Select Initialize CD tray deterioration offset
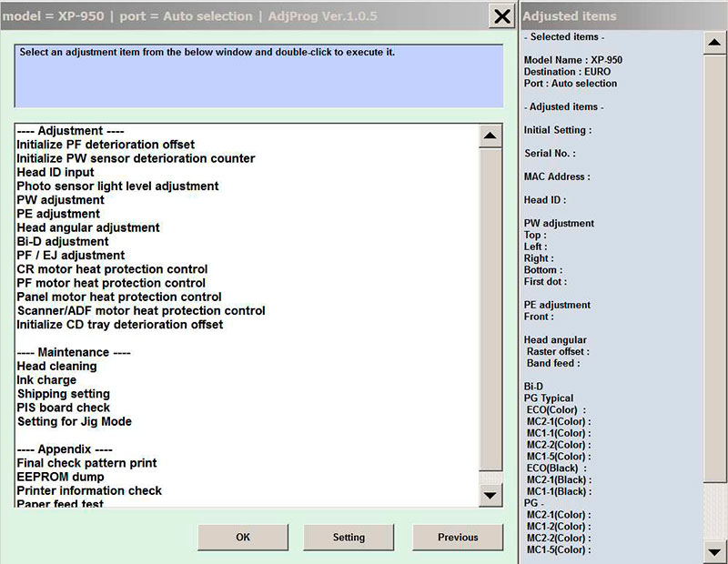 (120, 325)
